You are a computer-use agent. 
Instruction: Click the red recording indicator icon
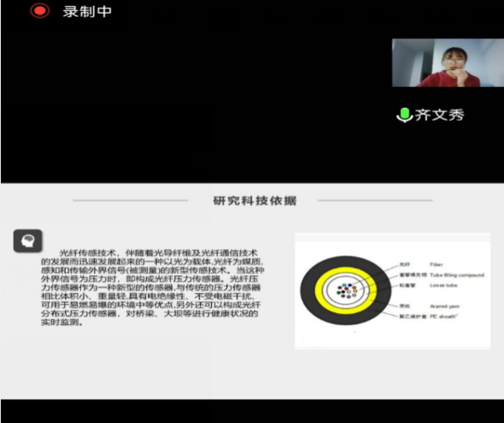[40, 11]
